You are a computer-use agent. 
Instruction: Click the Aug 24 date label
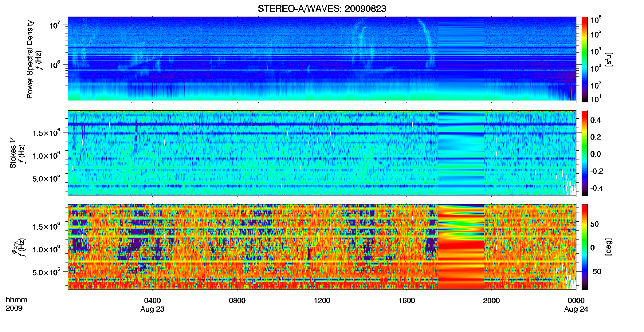click(576, 310)
